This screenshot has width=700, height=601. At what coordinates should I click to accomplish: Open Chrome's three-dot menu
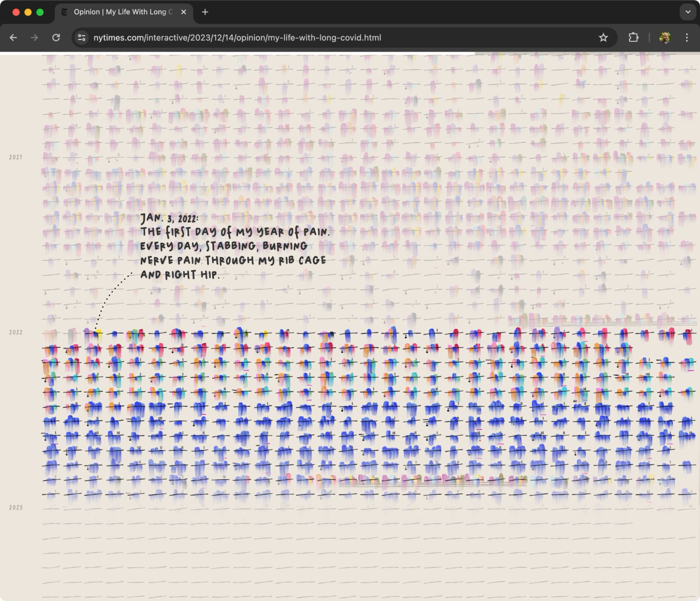click(x=687, y=37)
